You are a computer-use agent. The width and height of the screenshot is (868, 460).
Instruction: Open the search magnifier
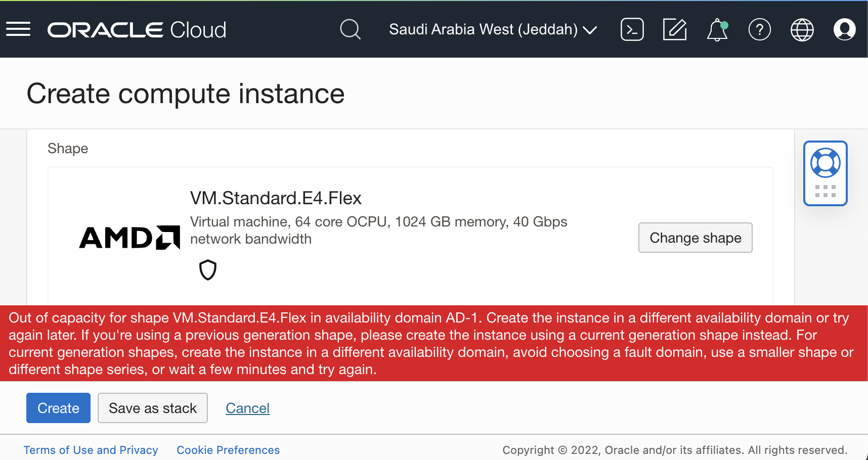pos(350,29)
